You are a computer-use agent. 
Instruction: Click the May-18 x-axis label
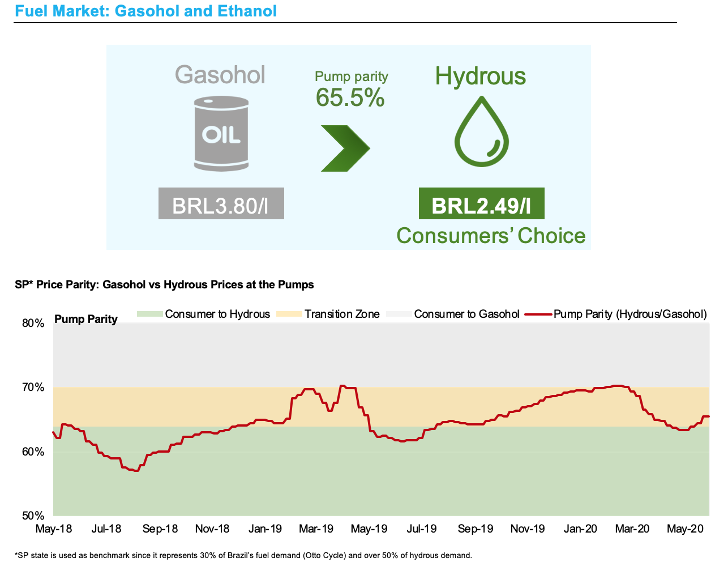click(54, 529)
